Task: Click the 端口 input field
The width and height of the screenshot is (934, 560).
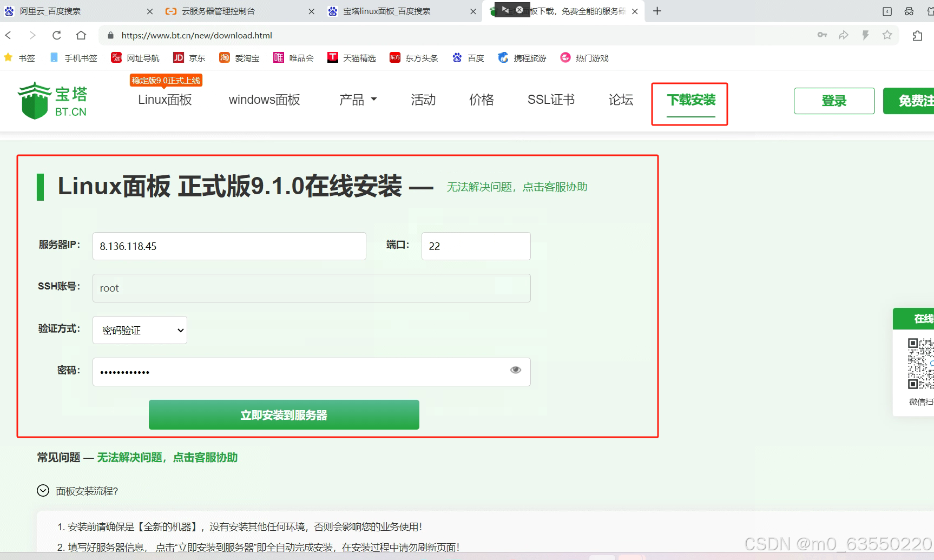Action: 476,246
